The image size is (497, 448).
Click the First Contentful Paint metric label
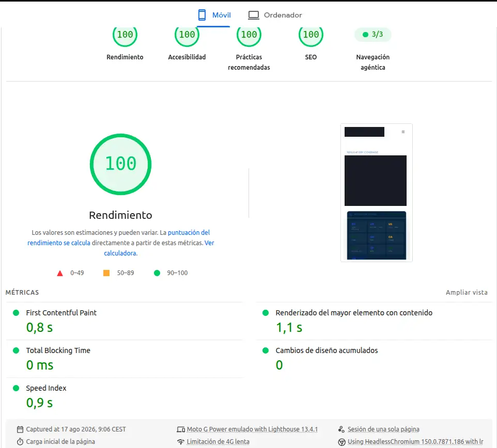click(61, 313)
